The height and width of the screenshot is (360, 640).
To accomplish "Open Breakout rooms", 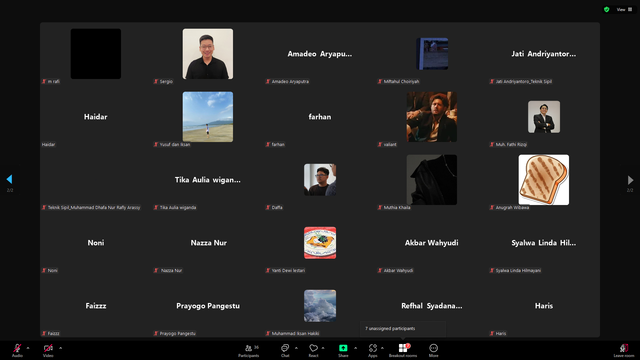I will point(403,350).
